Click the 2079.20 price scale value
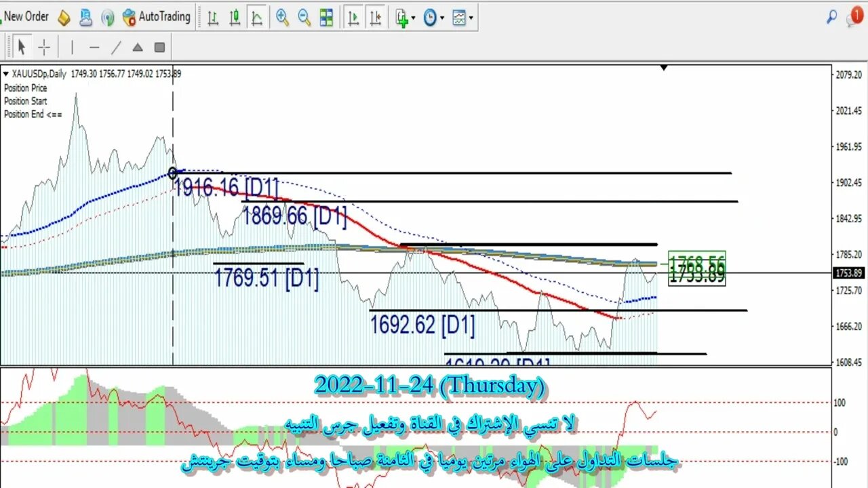This screenshot has width=868, height=488. [x=848, y=75]
